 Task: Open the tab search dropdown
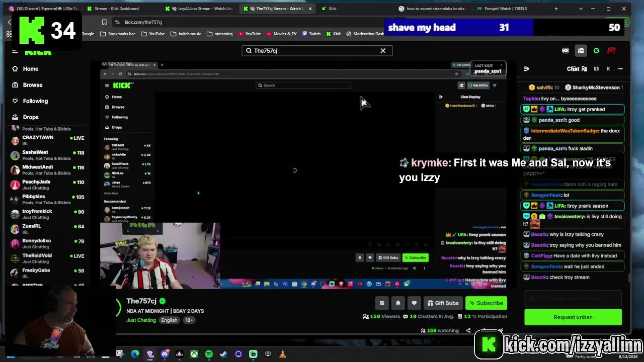click(581, 9)
